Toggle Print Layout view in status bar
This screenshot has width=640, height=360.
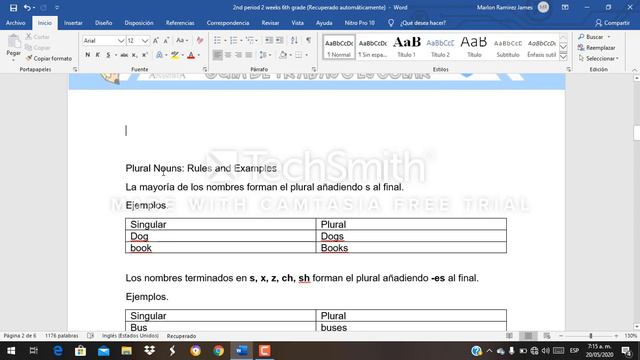(528, 336)
